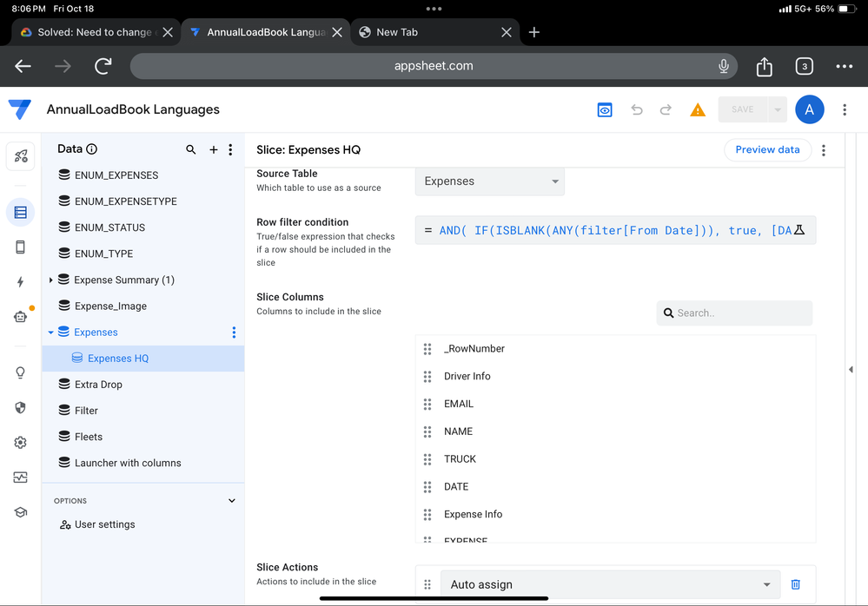Collapse the Expenses table tree

click(51, 333)
